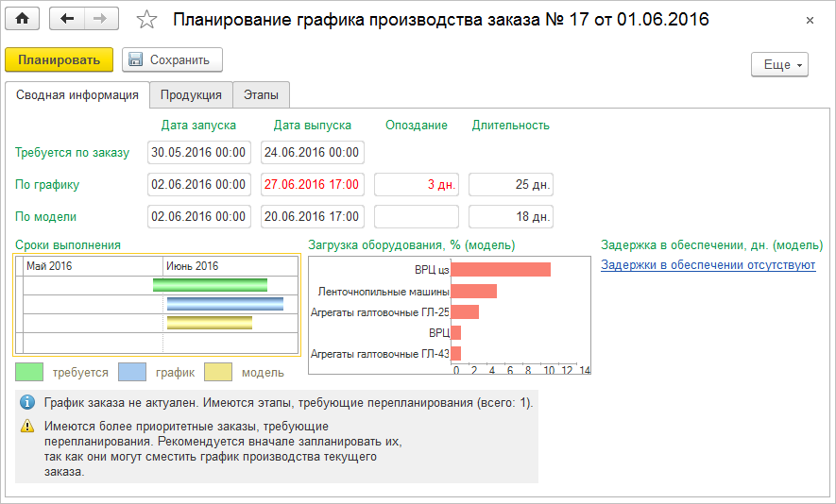Select the Сводная информация tab

pos(77,94)
